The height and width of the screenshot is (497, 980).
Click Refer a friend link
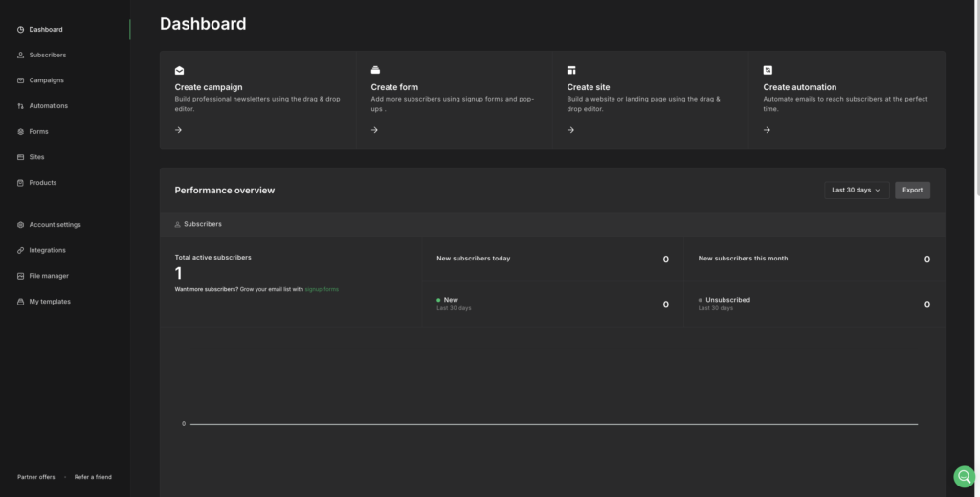(93, 477)
